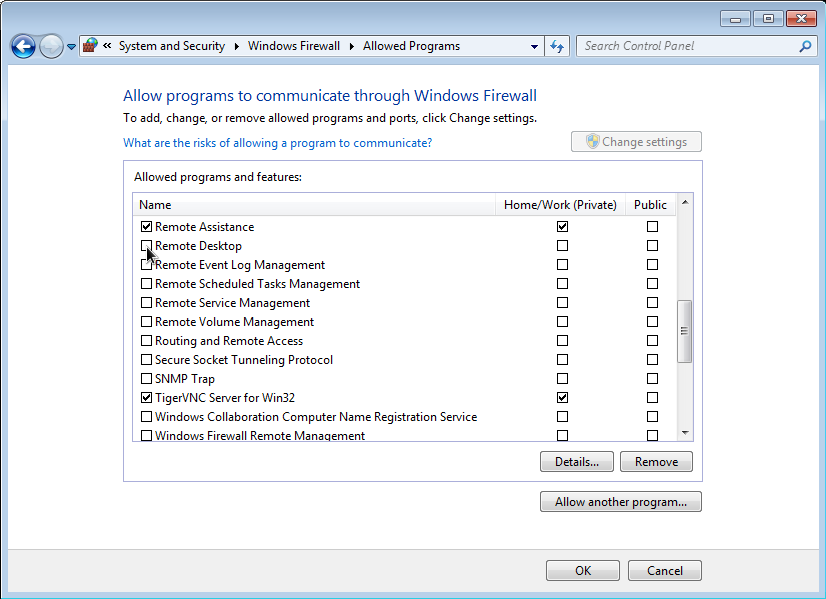This screenshot has height=599, width=826.
Task: Go to Windows Firewall breadcrumb
Action: (x=294, y=46)
